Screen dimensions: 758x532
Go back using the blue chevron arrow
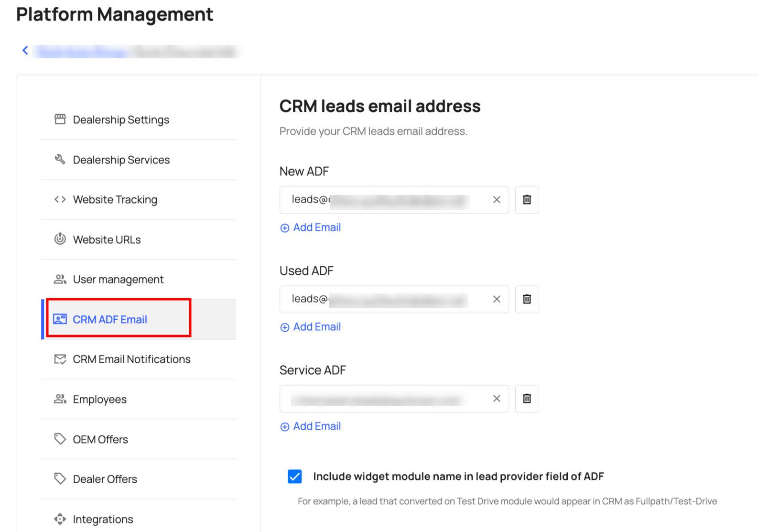pos(25,50)
